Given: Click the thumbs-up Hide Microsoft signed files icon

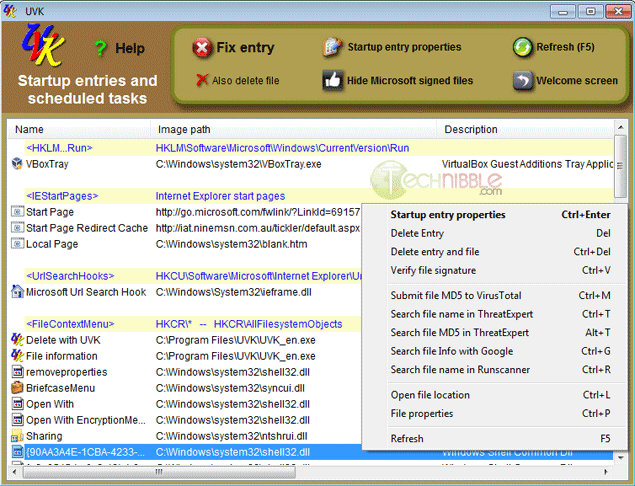Looking at the screenshot, I should point(332,80).
